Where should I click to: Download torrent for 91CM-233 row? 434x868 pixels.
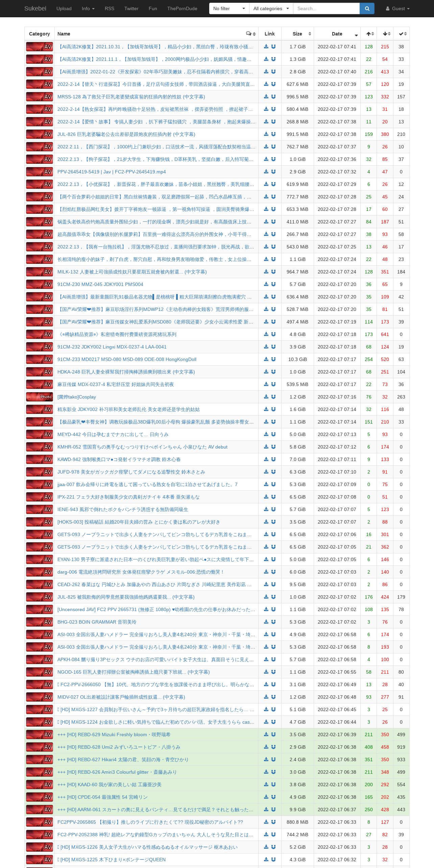pos(266,359)
